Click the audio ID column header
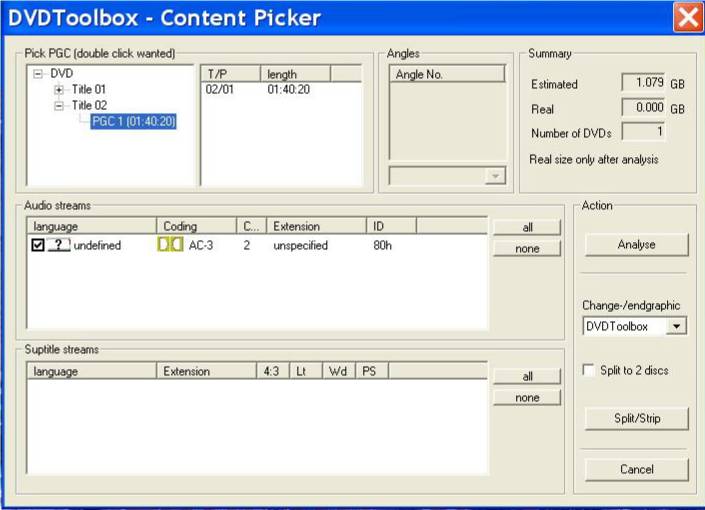The width and height of the screenshot is (705, 510). click(x=392, y=226)
